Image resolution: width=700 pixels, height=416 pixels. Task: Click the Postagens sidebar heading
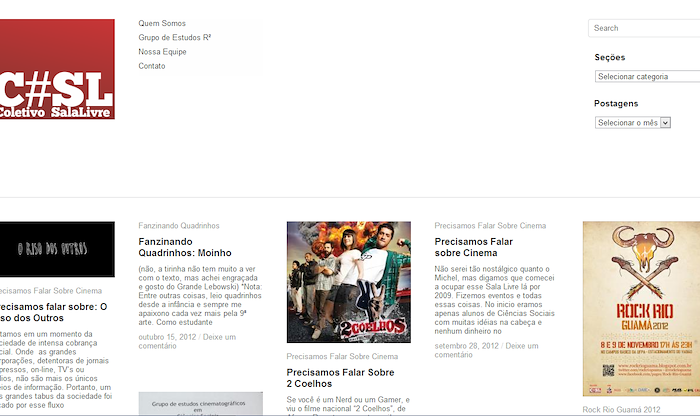click(x=616, y=104)
